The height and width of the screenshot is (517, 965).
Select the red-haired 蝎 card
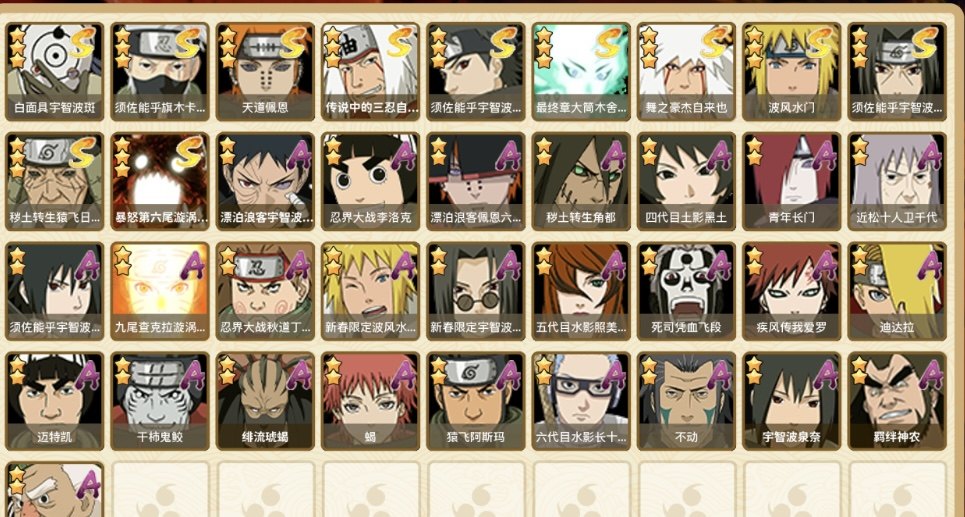pyautogui.click(x=370, y=401)
